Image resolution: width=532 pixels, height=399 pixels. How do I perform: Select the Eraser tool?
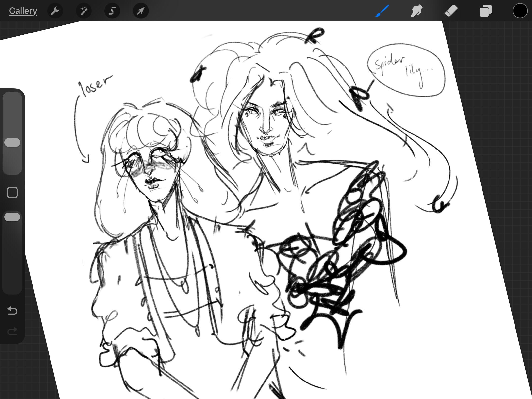point(451,11)
